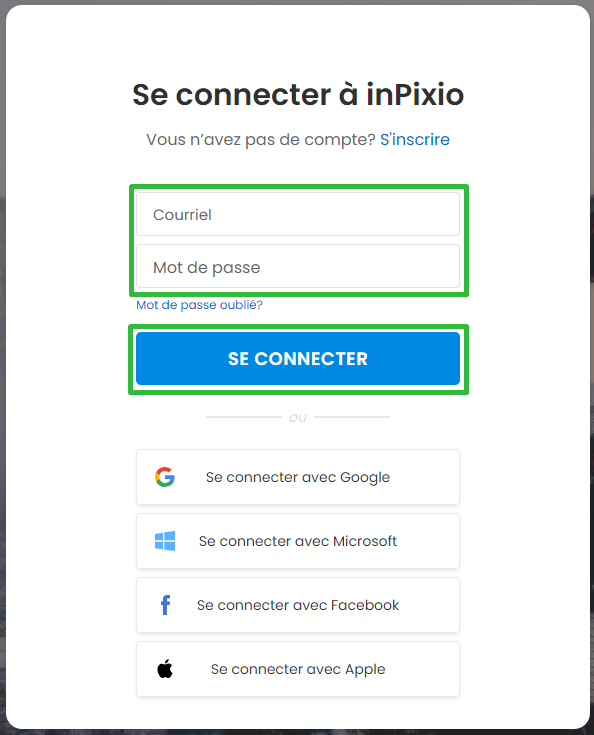The width and height of the screenshot is (594, 735).
Task: Click the Mot de passe placeholder text
Action: 206,267
